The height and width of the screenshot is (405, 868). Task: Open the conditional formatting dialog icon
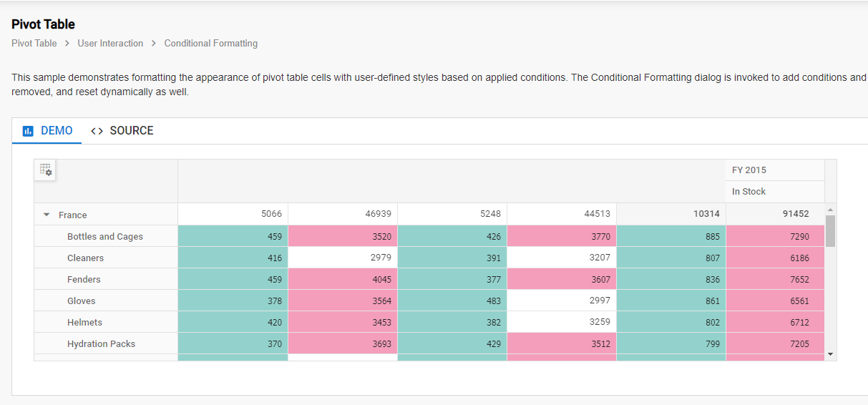[x=45, y=170]
